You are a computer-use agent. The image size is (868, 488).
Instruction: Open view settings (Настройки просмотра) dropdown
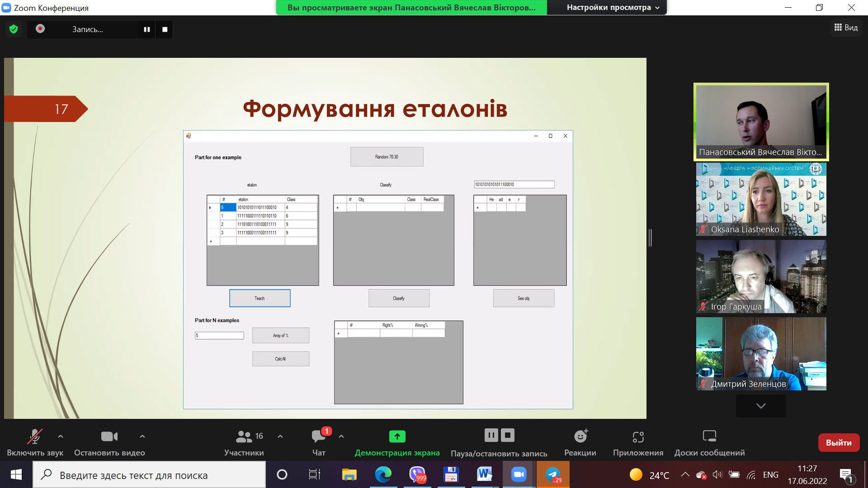point(613,7)
